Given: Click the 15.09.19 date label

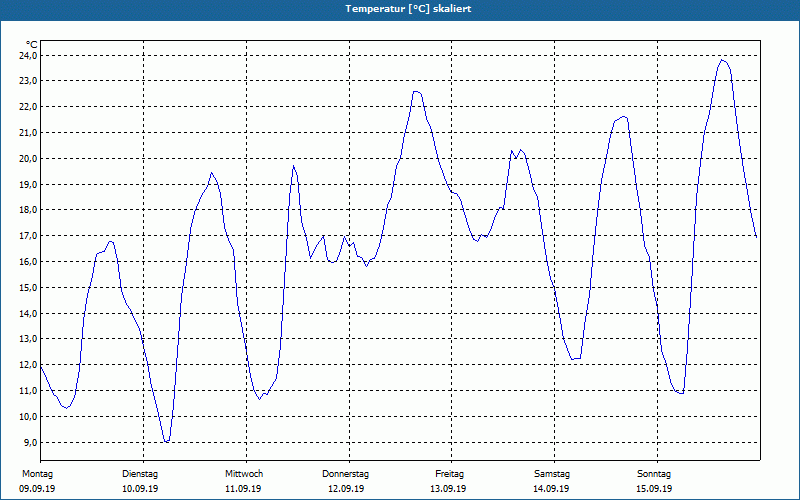Looking at the screenshot, I should point(654,489).
